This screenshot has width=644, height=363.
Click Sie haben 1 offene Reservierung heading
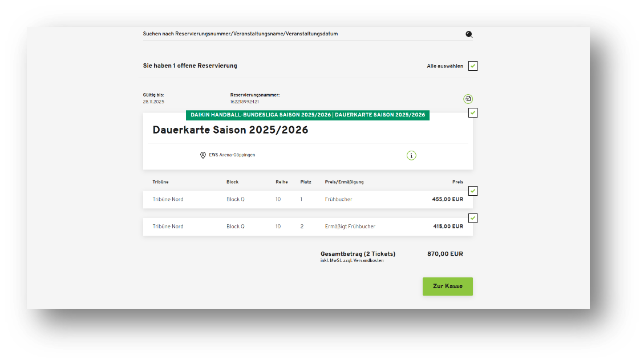pos(190,66)
